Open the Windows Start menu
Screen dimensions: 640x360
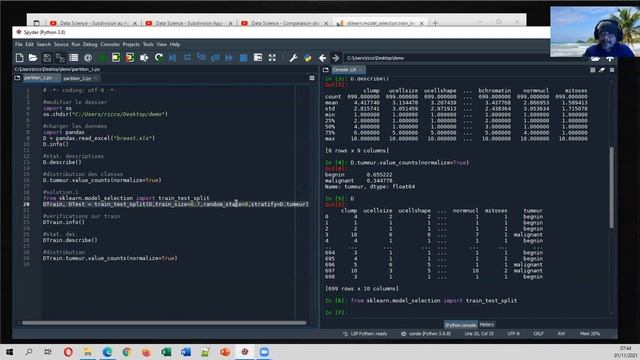9,352
